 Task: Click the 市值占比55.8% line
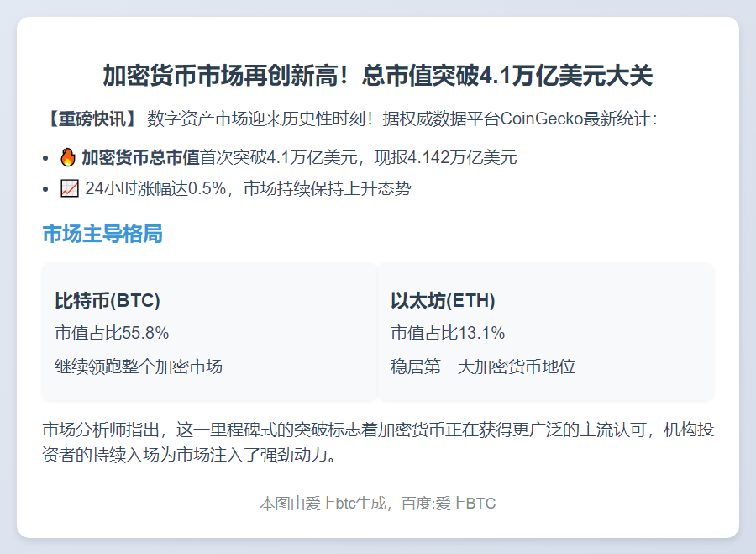point(112,333)
